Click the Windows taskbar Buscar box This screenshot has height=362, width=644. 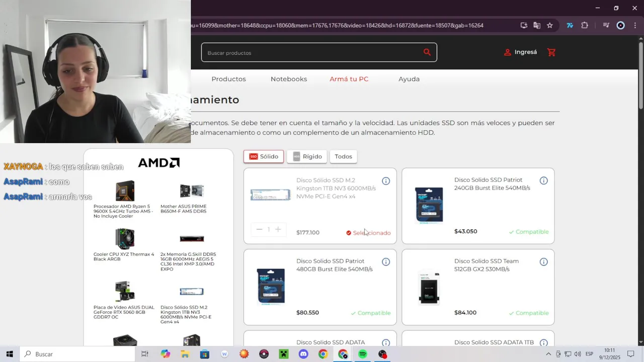tap(77, 354)
